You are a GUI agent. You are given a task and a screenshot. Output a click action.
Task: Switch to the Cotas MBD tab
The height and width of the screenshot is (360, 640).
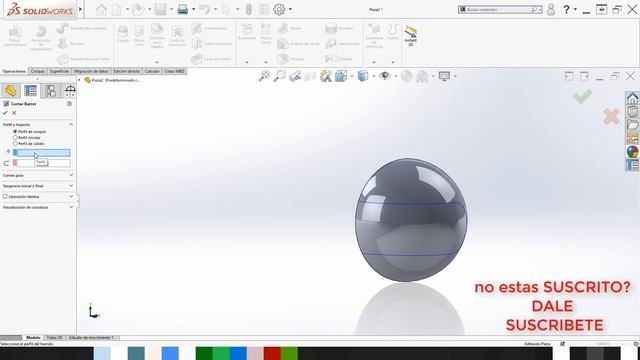tap(175, 71)
